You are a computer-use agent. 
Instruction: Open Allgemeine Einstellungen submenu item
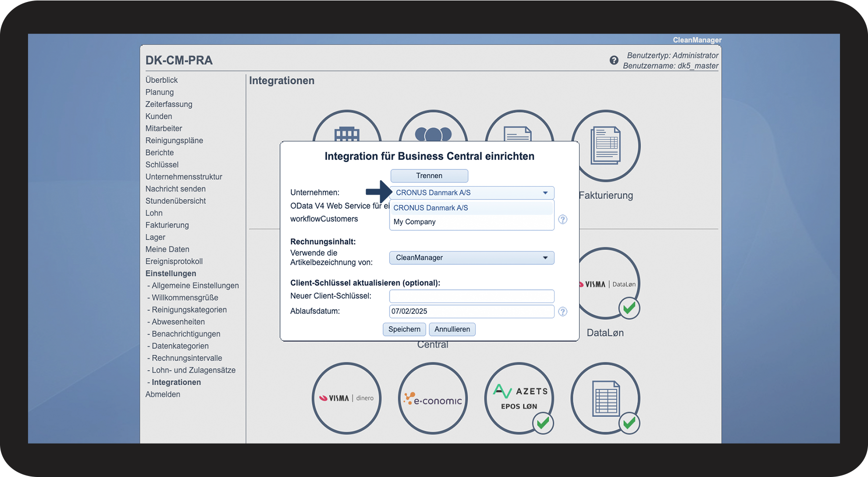(x=195, y=285)
